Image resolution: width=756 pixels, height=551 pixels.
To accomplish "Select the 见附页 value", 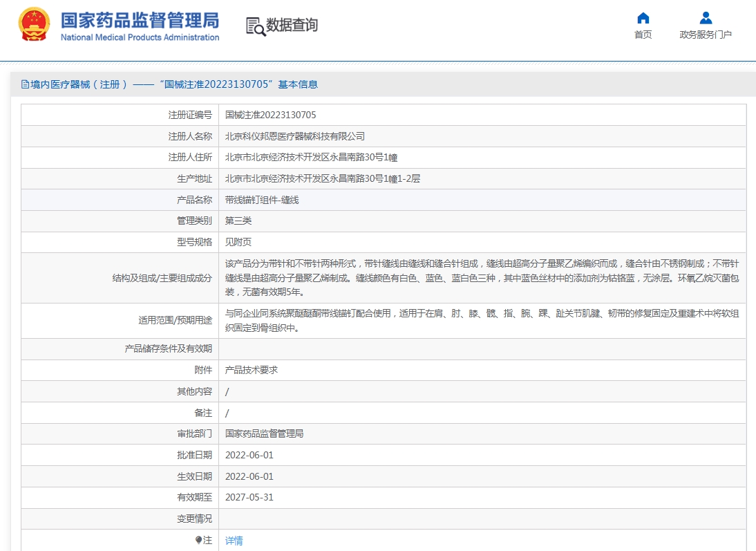I will tap(238, 242).
